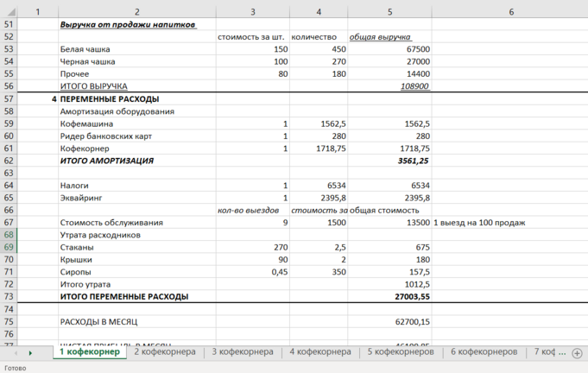Click the active '1 кофекорнер' sheet tab
Image resolution: width=588 pixels, height=373 pixels.
tap(89, 352)
